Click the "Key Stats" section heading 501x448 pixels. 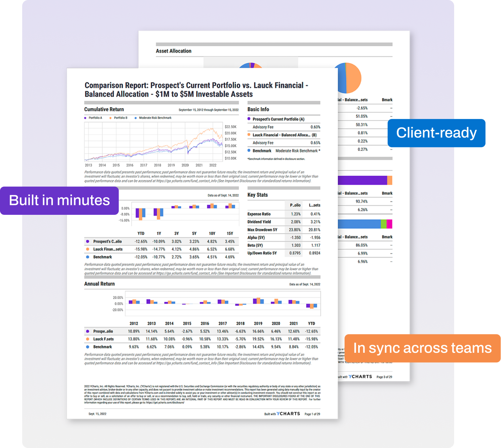point(257,195)
